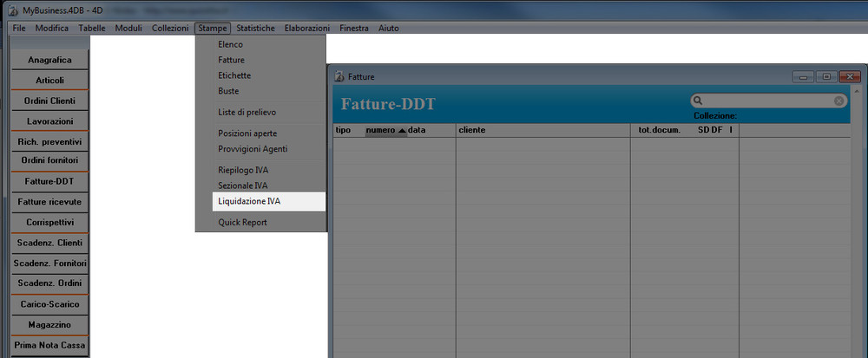Select Riepilogo IVA menu item
The width and height of the screenshot is (868, 358).
[243, 170]
